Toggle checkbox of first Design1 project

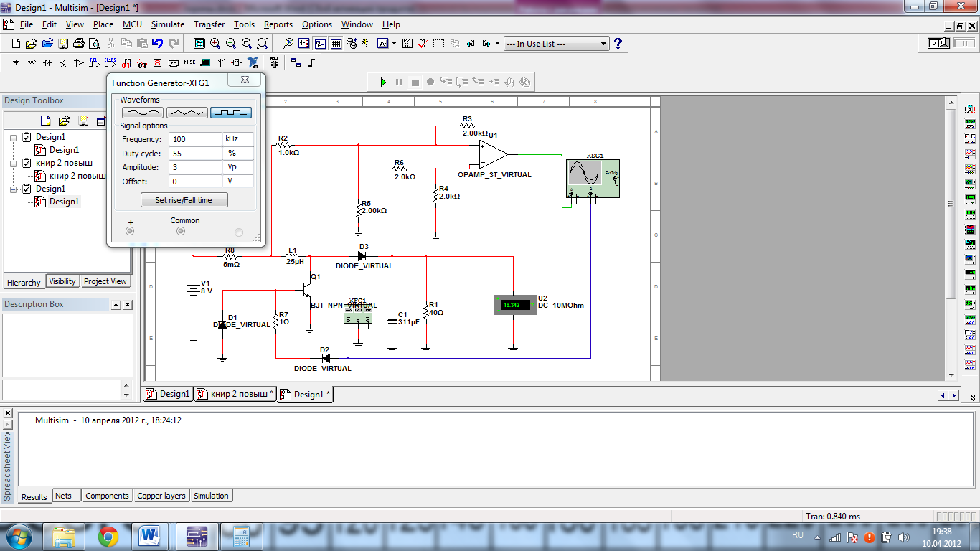click(x=27, y=137)
